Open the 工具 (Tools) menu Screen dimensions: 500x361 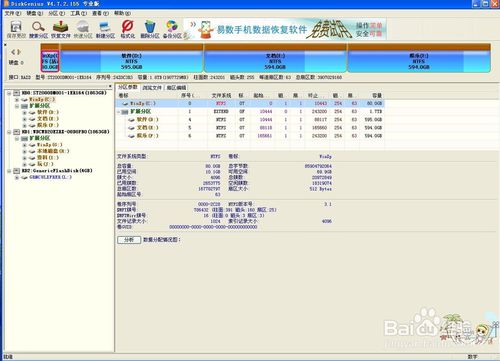78,13
